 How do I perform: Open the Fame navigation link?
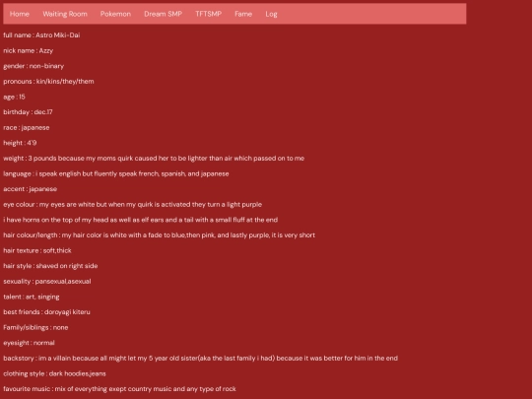(x=243, y=14)
